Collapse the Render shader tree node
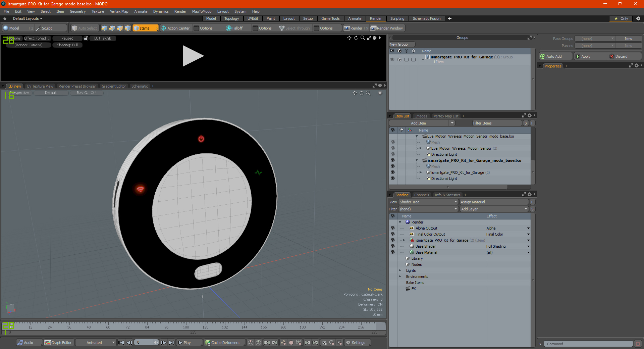The height and width of the screenshot is (349, 644). [400, 222]
